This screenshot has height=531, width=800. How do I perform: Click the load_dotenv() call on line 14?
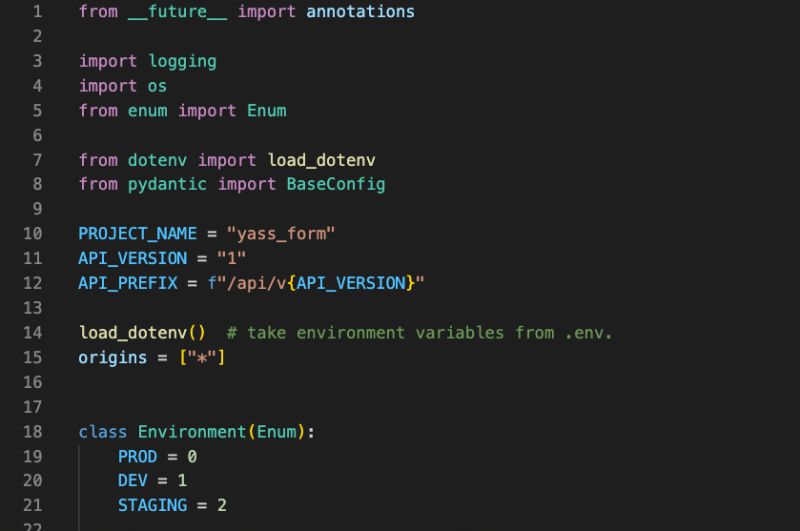click(x=142, y=333)
